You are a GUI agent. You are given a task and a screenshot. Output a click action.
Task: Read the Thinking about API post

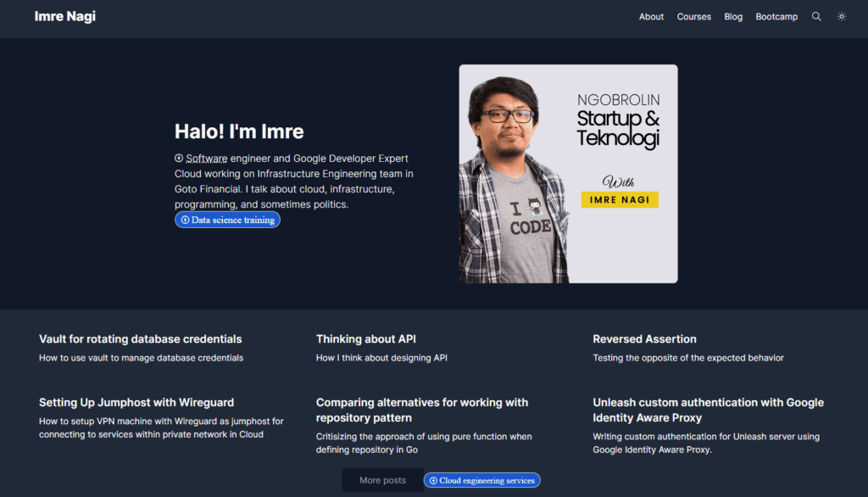365,339
